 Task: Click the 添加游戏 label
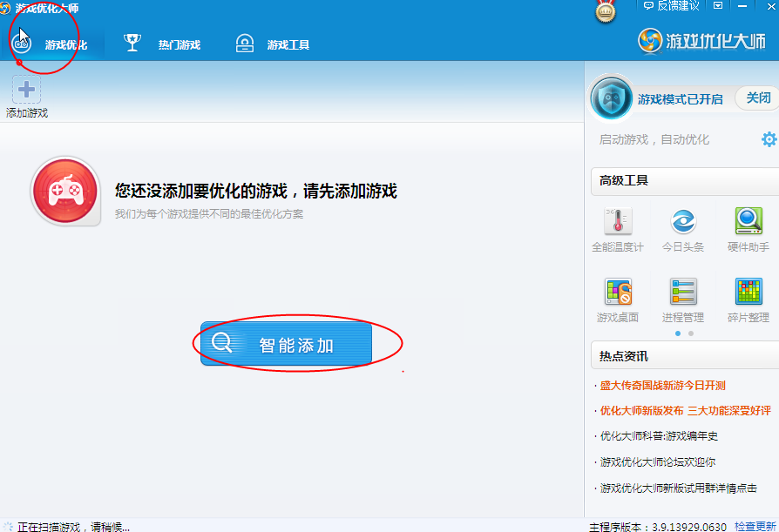27,113
